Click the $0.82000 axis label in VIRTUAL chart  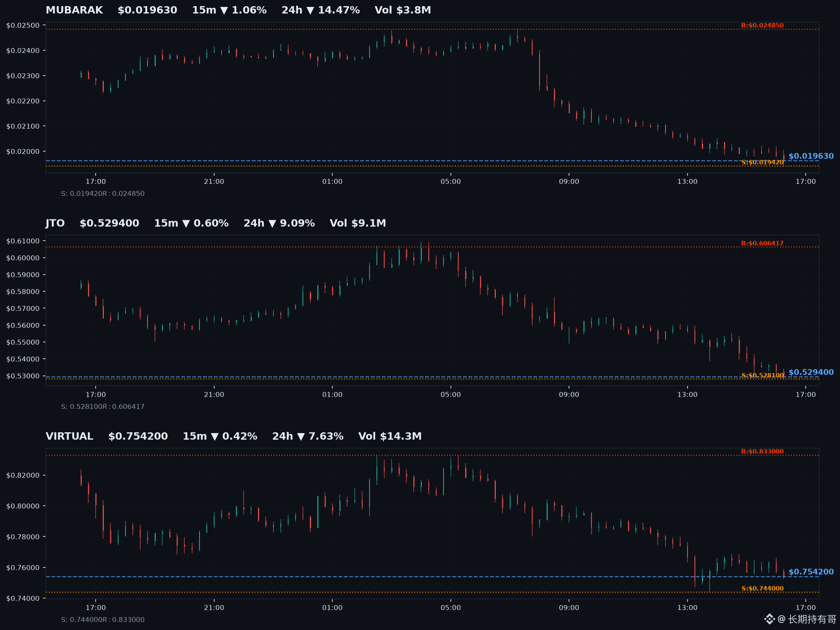coord(23,475)
